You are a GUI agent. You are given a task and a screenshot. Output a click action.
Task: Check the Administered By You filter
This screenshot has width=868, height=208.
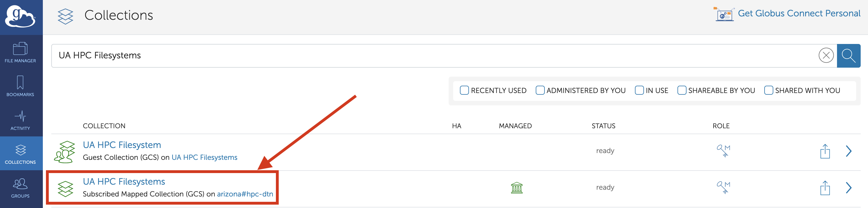540,90
